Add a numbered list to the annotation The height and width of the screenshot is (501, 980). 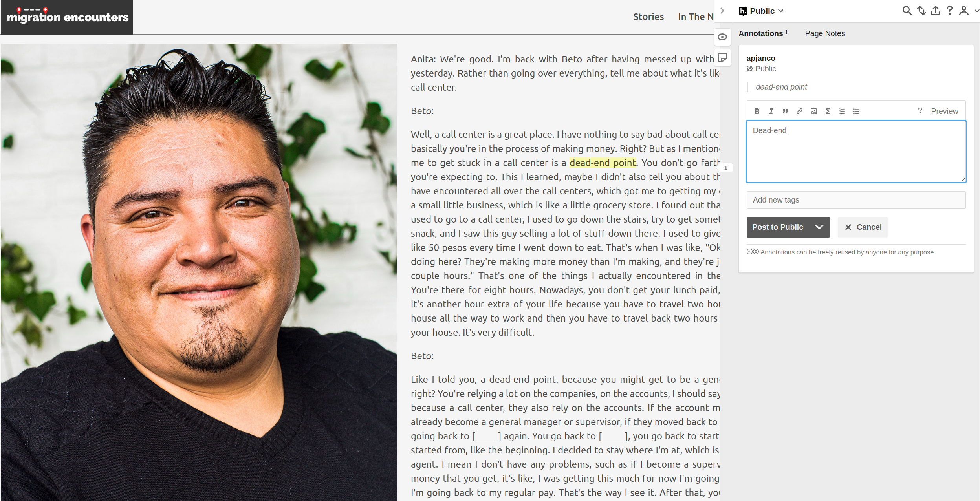[842, 112]
